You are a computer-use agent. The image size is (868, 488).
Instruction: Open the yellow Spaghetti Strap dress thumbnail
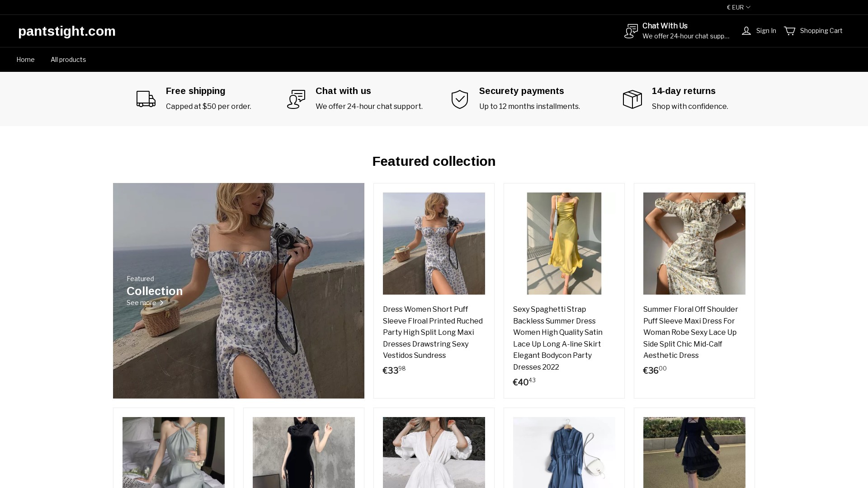click(x=564, y=244)
